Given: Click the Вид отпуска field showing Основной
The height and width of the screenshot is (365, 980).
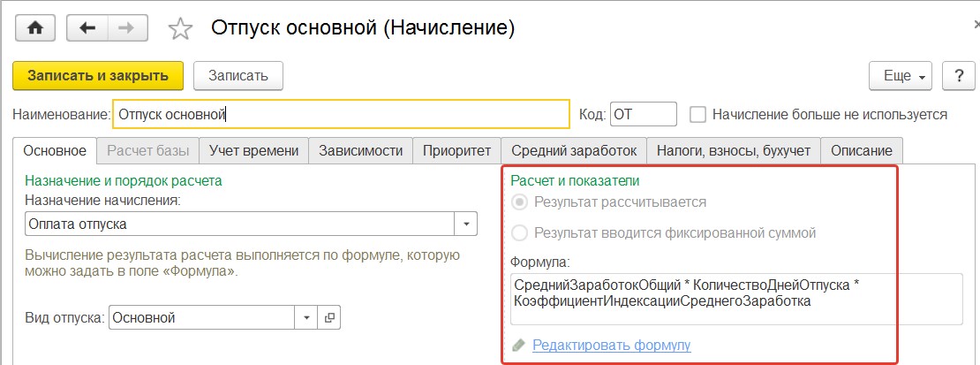Looking at the screenshot, I should [x=202, y=317].
